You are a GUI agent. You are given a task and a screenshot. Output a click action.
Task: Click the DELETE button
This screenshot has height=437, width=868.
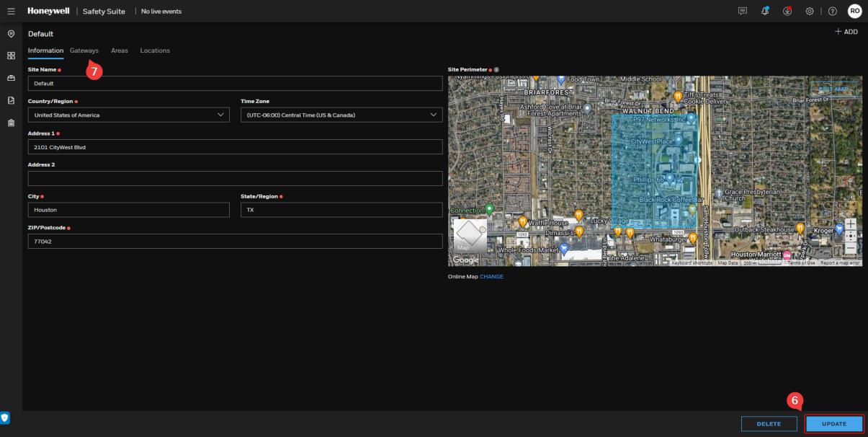[x=769, y=424]
